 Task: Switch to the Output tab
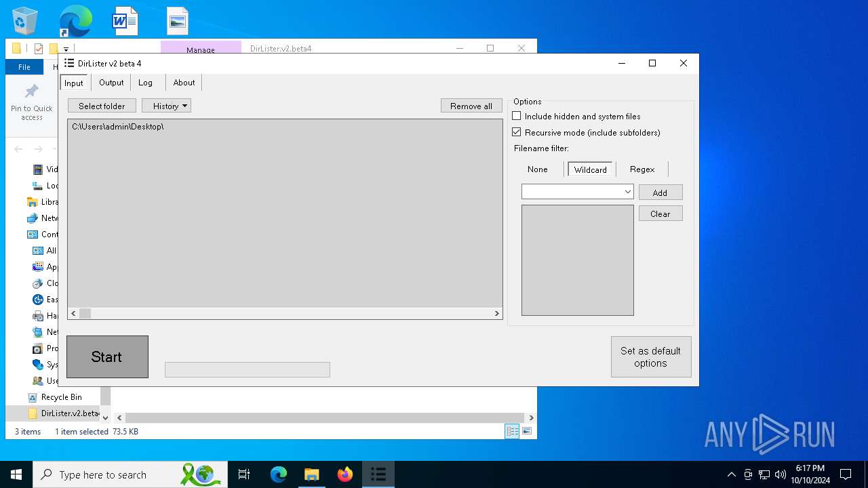click(111, 83)
